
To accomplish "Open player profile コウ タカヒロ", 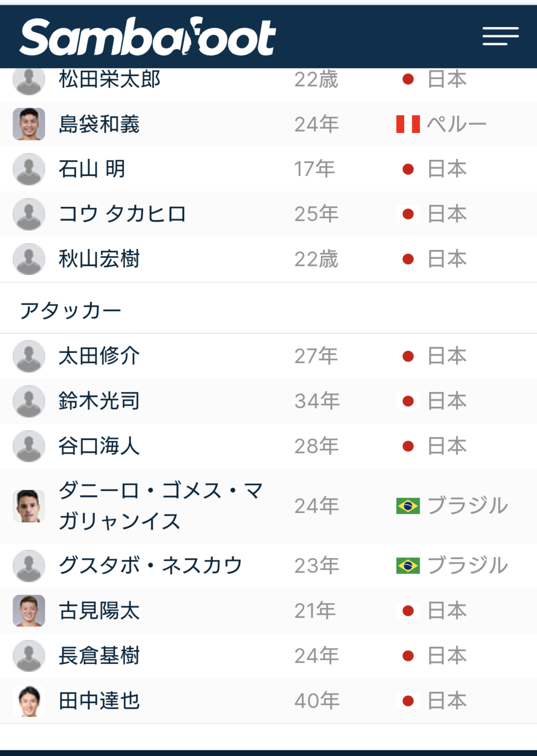I will pyautogui.click(x=122, y=214).
